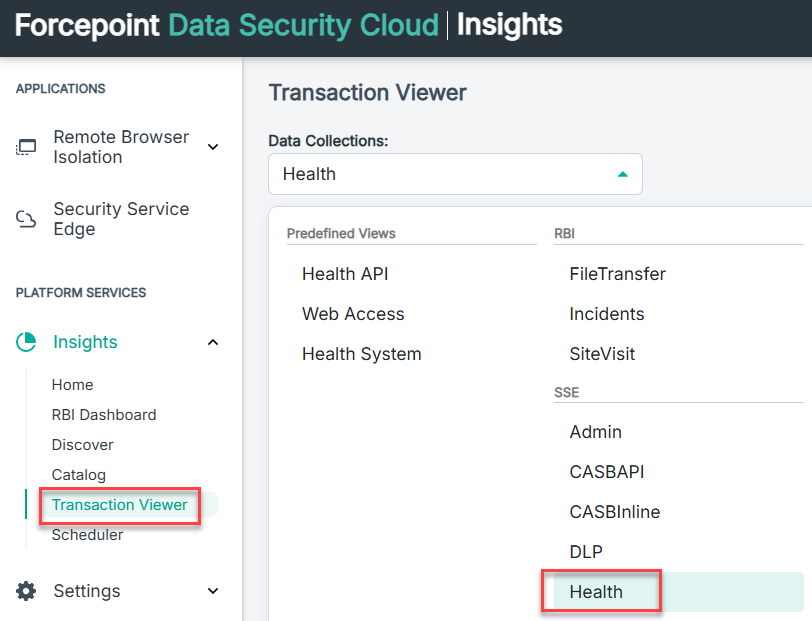The width and height of the screenshot is (812, 621).
Task: Open the Home page under Insights
Action: [x=72, y=385]
